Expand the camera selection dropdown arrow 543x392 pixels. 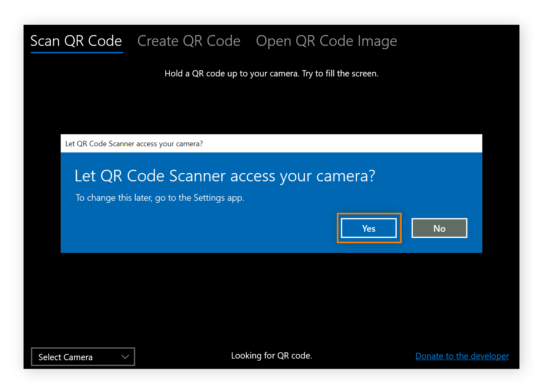(x=125, y=356)
